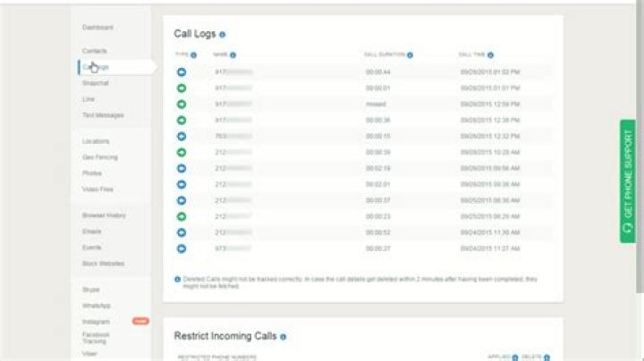Open Emails in the sidebar
This screenshot has width=644, height=361.
[x=91, y=231]
